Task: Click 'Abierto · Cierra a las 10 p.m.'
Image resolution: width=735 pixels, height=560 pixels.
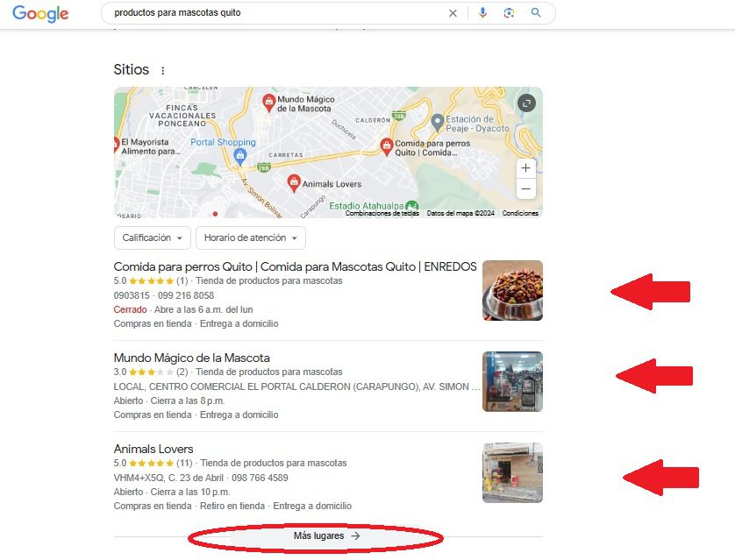Action: click(x=172, y=493)
